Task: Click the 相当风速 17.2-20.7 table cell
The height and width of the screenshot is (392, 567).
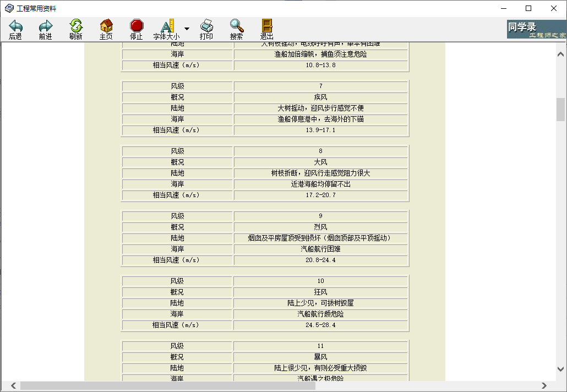Action: pos(321,194)
